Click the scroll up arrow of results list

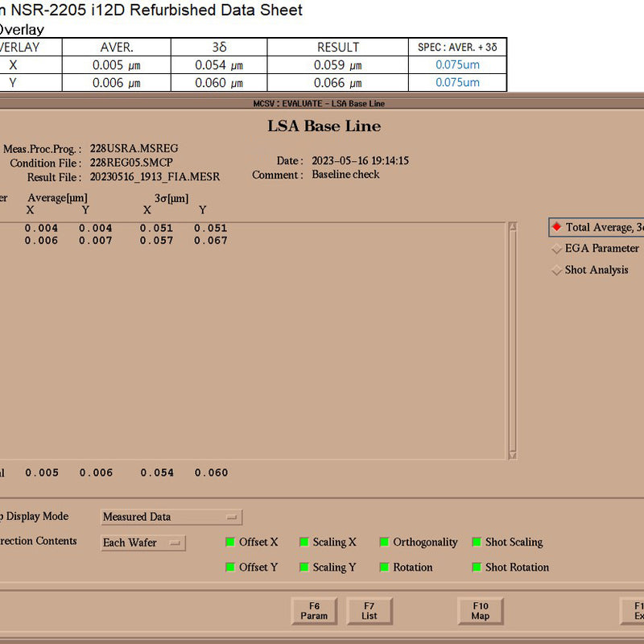(x=513, y=227)
